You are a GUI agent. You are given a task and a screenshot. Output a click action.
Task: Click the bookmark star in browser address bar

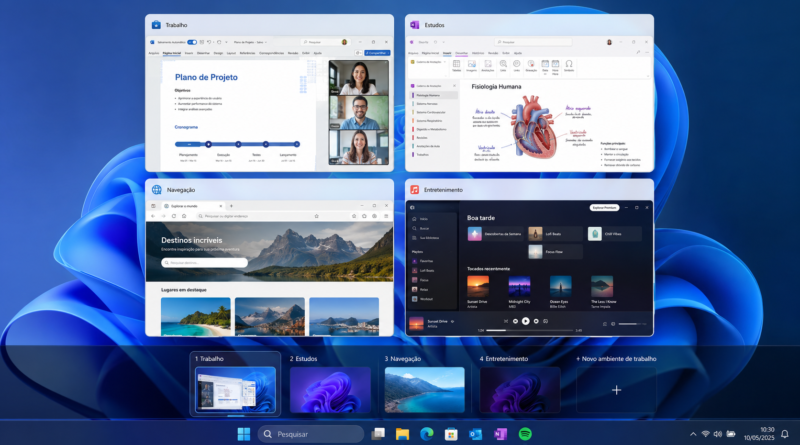click(x=316, y=216)
